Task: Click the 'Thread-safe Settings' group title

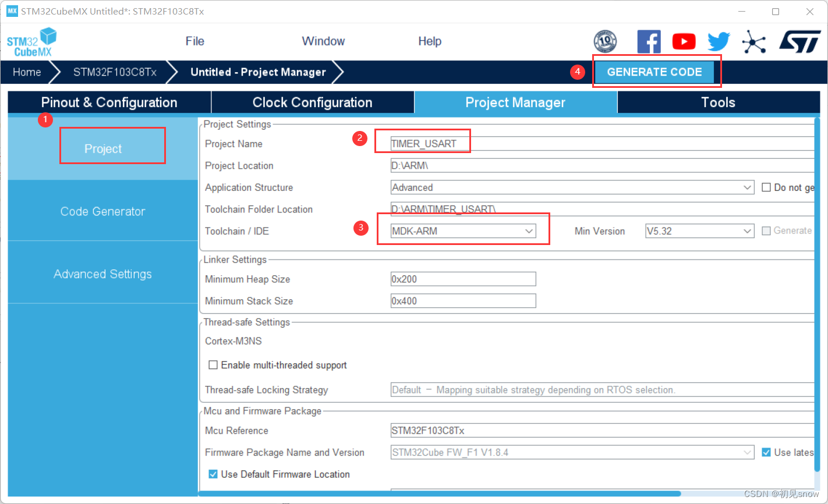Action: pyautogui.click(x=247, y=322)
